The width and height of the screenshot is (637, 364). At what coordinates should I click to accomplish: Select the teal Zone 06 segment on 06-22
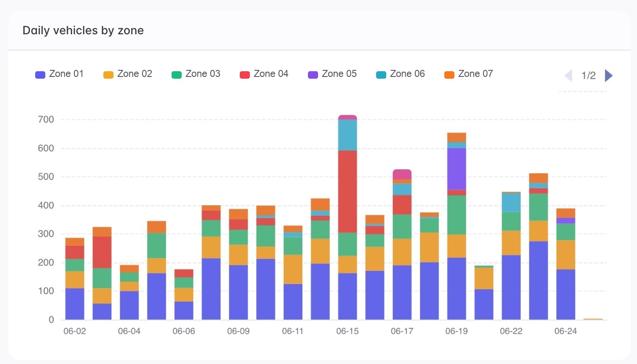coord(511,203)
